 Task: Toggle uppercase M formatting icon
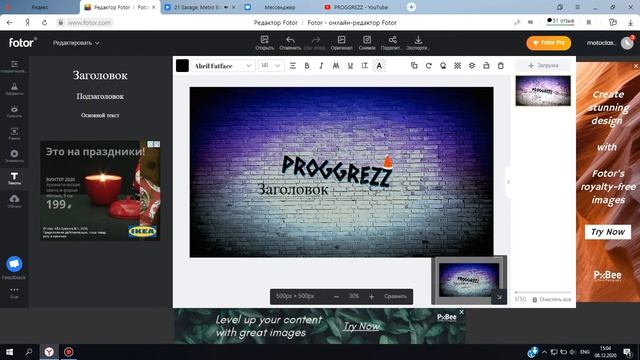pyautogui.click(x=336, y=66)
